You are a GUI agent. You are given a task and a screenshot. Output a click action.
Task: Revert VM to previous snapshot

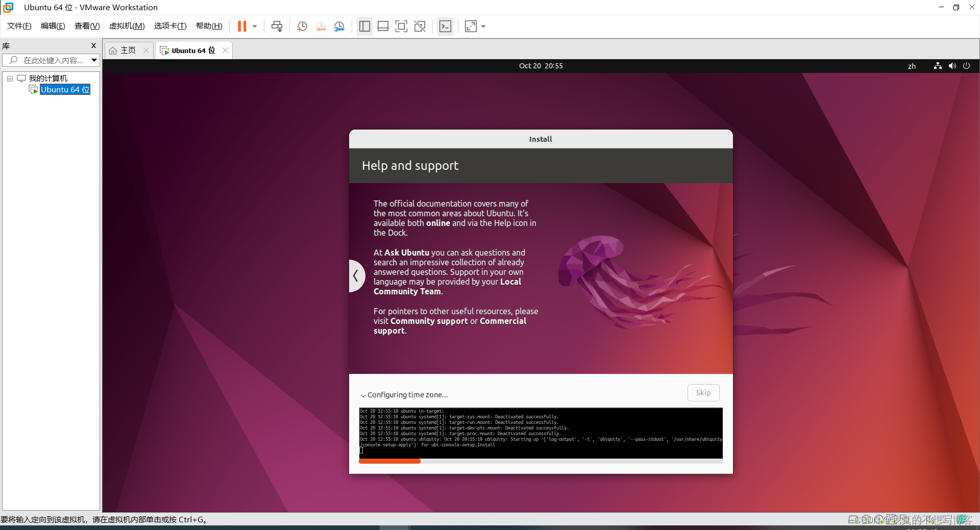pos(321,27)
